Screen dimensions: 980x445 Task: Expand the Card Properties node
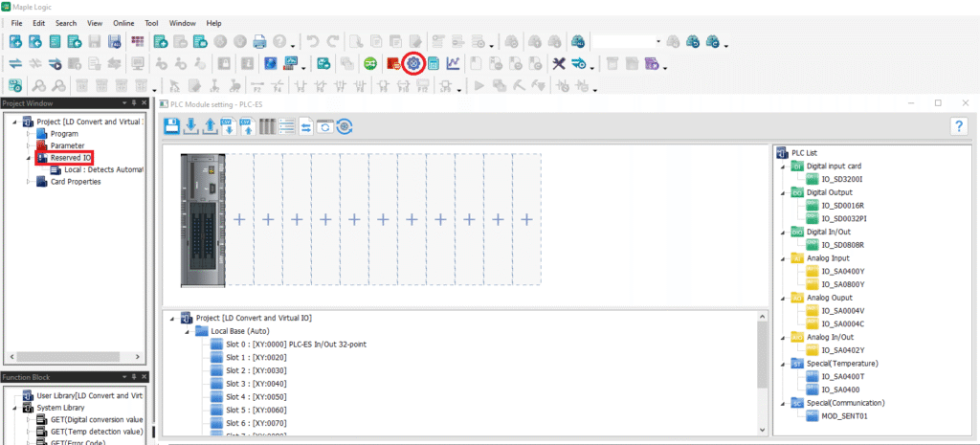(28, 182)
